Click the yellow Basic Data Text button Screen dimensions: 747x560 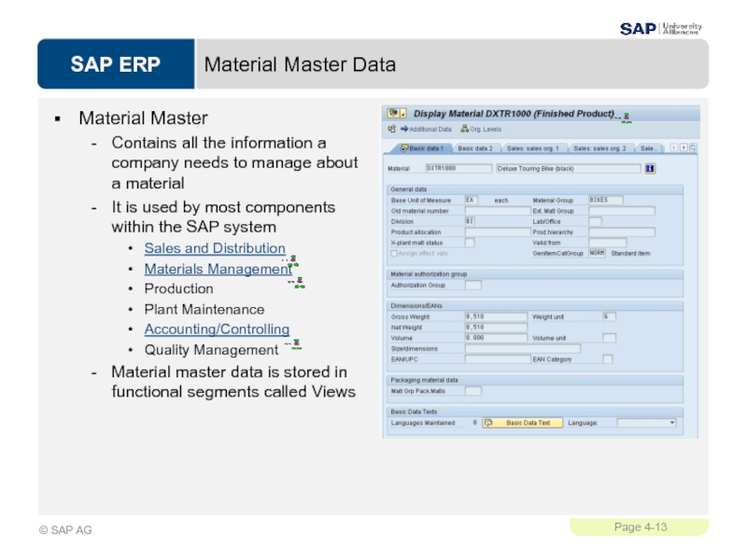pyautogui.click(x=523, y=423)
